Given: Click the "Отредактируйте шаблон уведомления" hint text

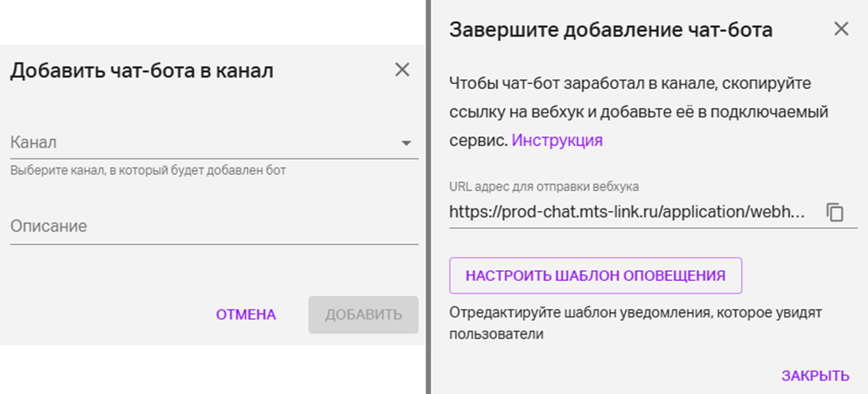Looking at the screenshot, I should 635,314.
